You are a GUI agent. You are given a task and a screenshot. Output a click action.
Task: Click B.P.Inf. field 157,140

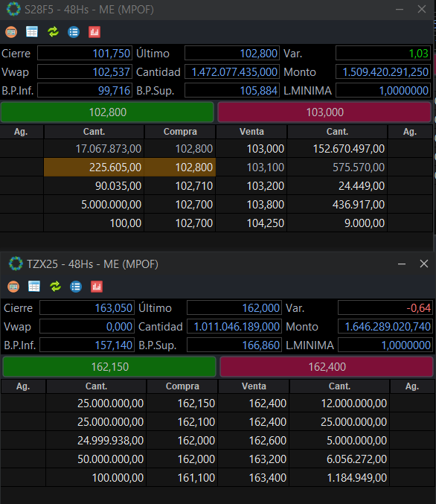87,345
